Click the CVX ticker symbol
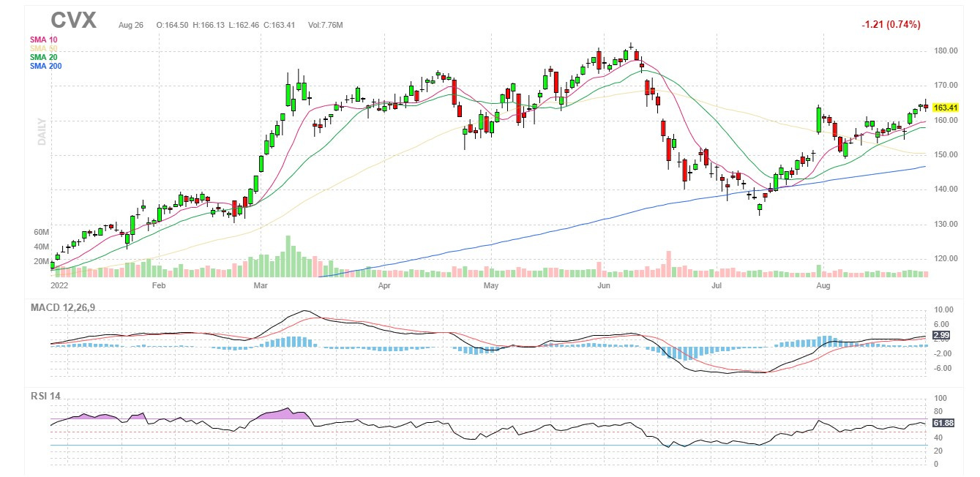980x477 pixels. (73, 20)
